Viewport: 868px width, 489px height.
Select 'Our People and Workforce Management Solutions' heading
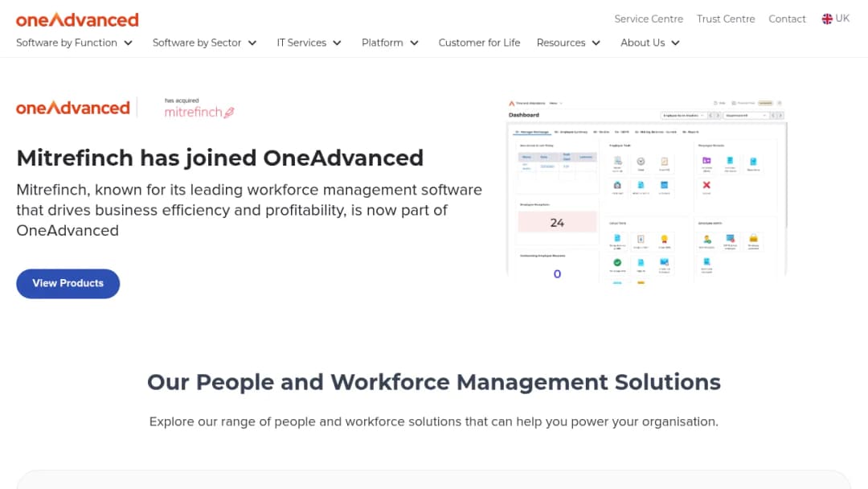[x=434, y=382]
